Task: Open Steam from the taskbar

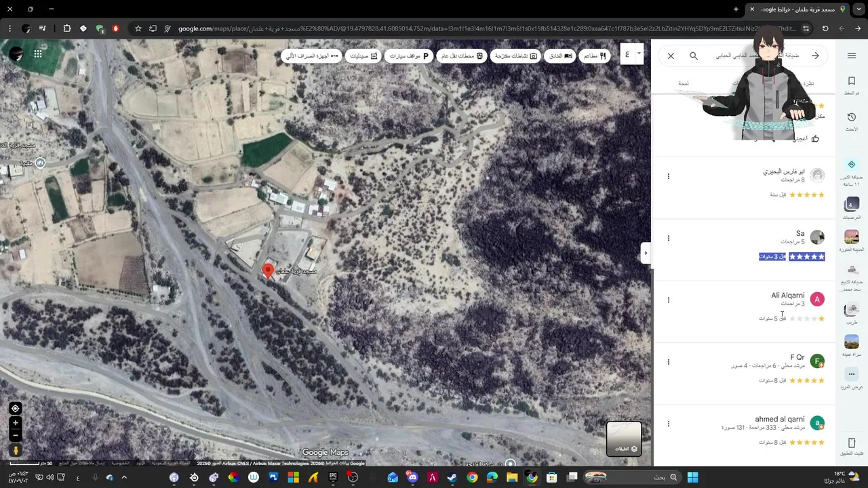Action: (x=452, y=477)
